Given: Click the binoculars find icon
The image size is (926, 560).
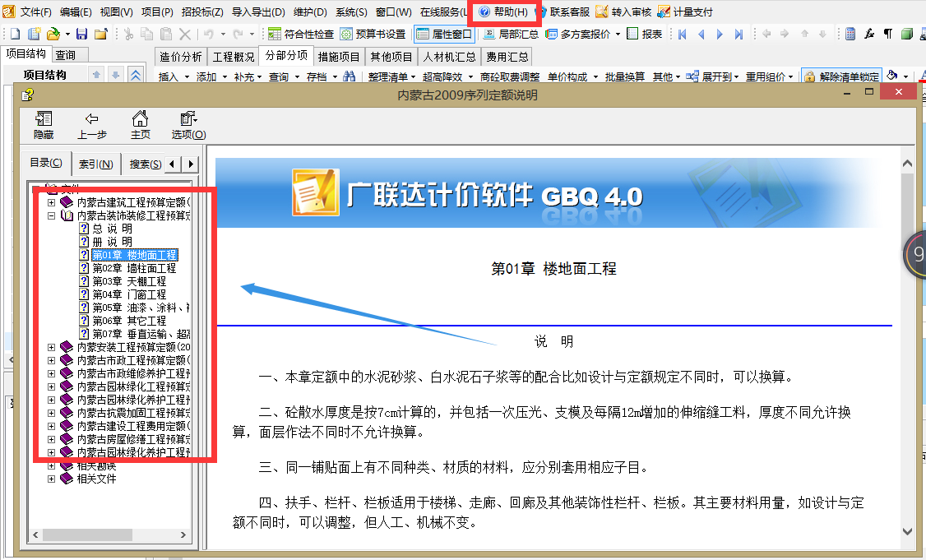Looking at the screenshot, I should pyautogui.click(x=349, y=76).
